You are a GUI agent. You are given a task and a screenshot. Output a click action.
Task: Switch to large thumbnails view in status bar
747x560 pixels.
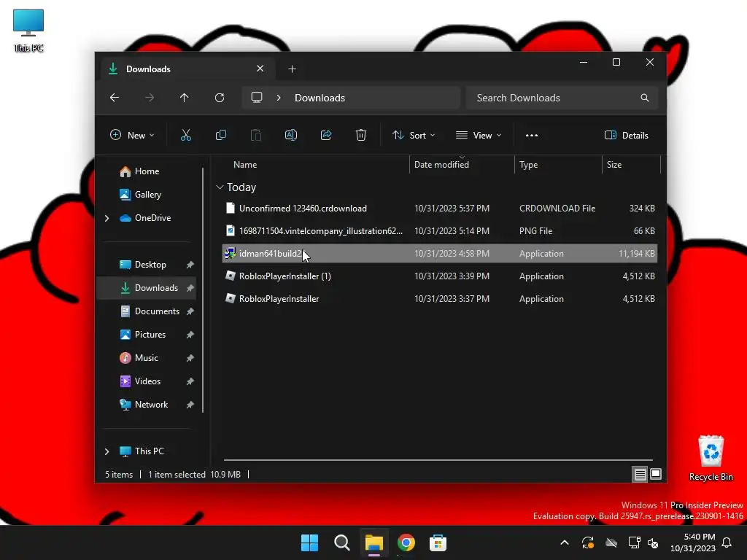(656, 474)
